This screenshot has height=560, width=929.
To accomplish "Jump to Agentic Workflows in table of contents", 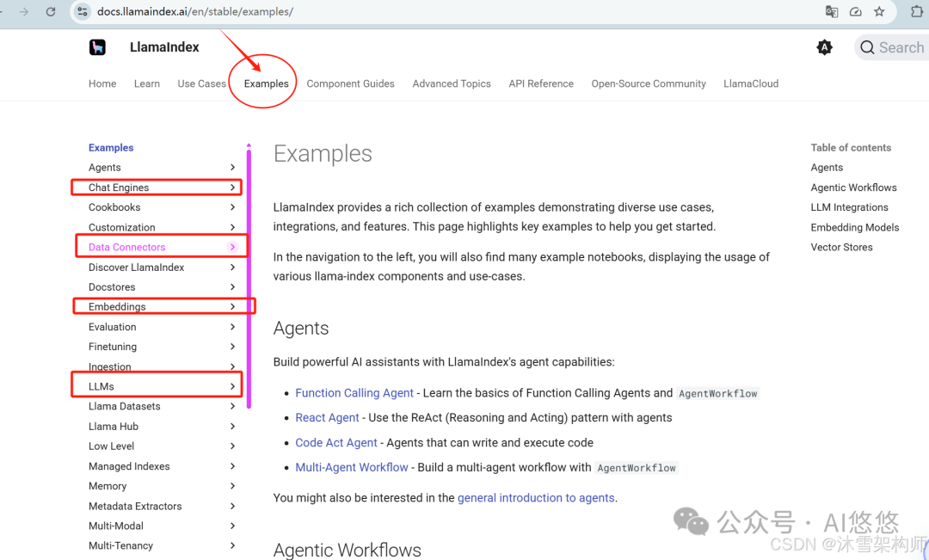I will click(853, 188).
